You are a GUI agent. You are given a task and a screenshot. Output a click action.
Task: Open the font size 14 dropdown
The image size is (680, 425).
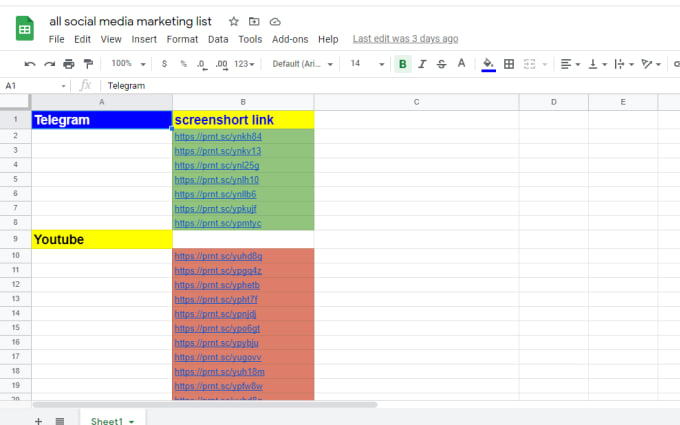(367, 64)
